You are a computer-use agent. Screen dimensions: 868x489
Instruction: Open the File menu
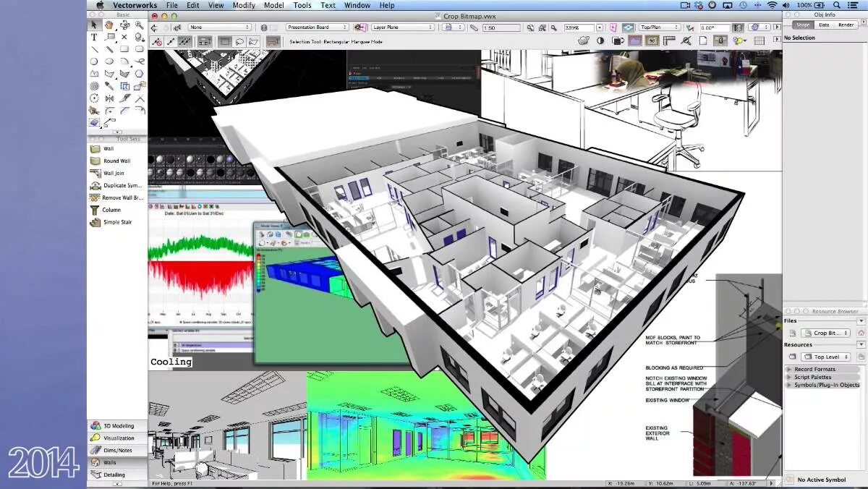(172, 5)
